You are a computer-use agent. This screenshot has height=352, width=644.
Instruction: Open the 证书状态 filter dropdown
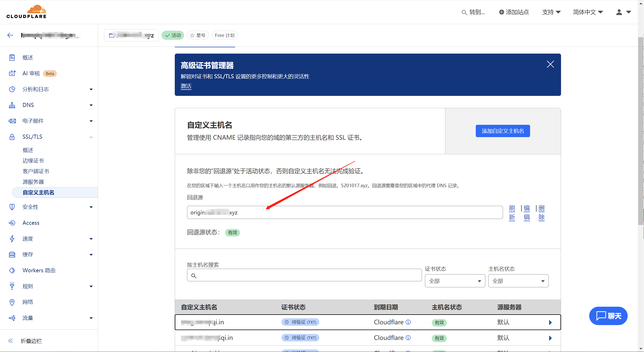coord(455,281)
